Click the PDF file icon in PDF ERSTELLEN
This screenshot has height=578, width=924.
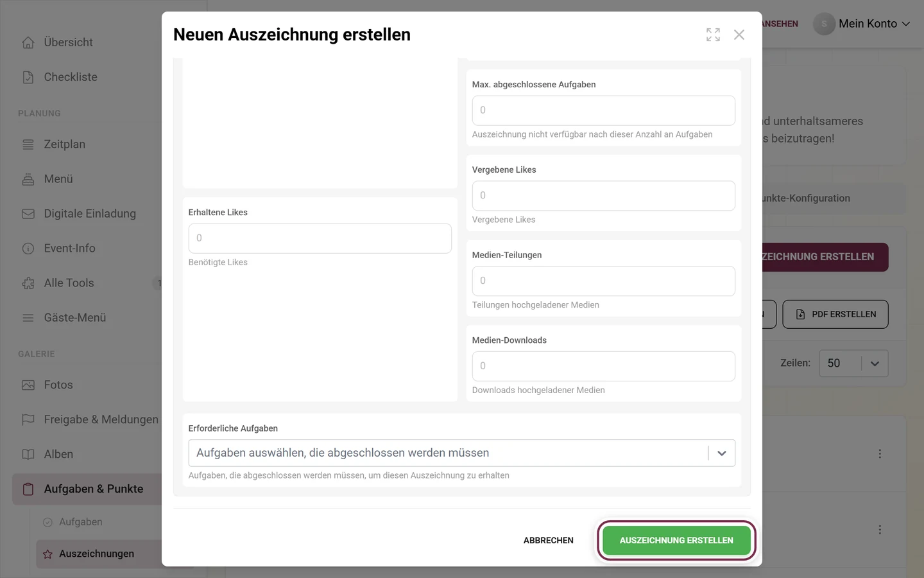point(800,315)
